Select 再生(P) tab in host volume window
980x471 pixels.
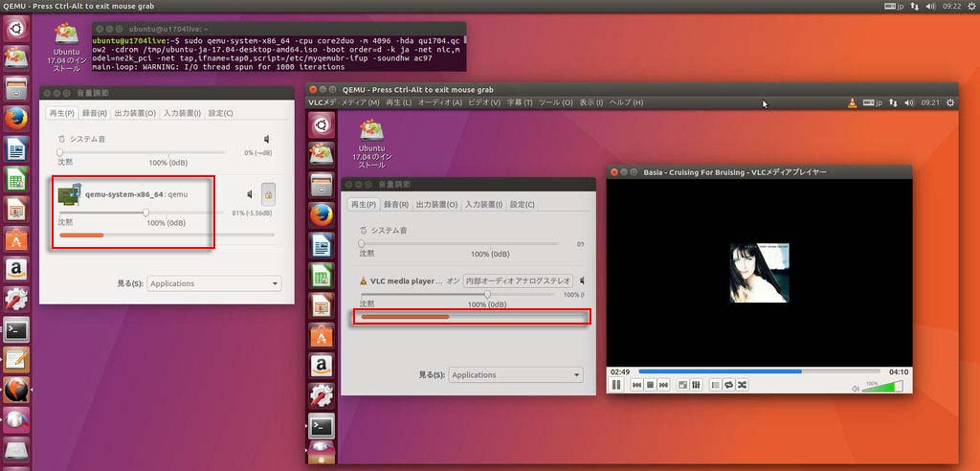(62, 113)
